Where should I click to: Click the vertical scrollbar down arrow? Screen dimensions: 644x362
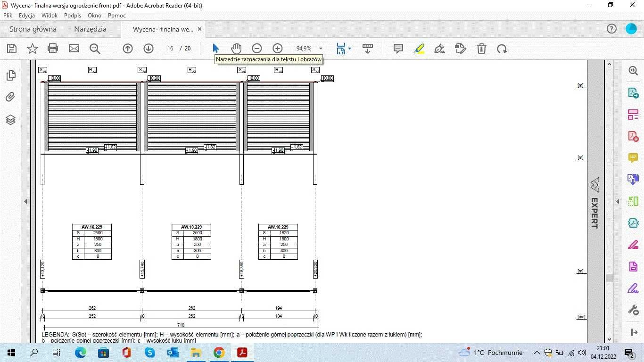pyautogui.click(x=609, y=339)
